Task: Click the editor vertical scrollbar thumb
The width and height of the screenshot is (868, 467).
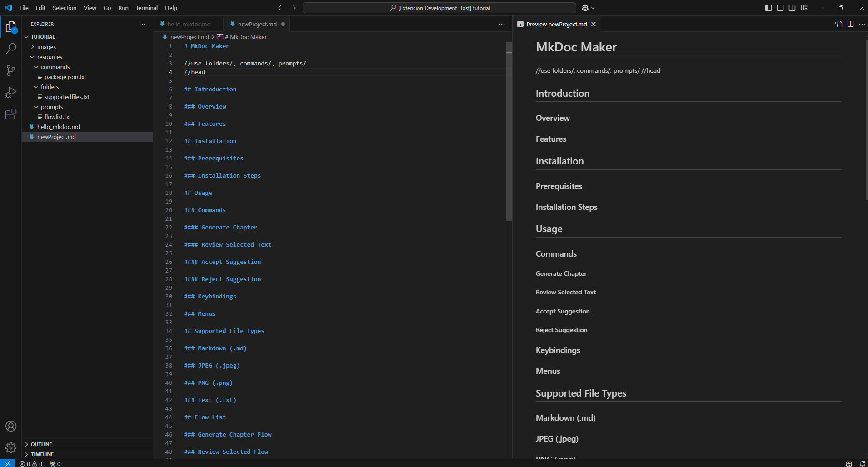Action: click(509, 131)
